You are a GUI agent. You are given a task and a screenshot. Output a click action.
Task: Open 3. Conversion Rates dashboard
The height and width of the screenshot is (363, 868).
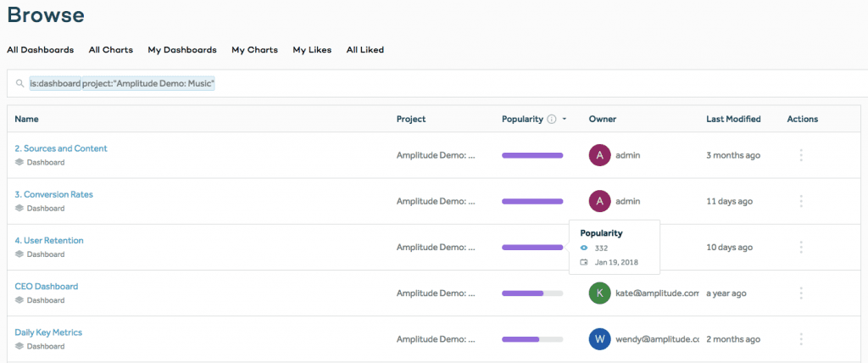pos(53,194)
